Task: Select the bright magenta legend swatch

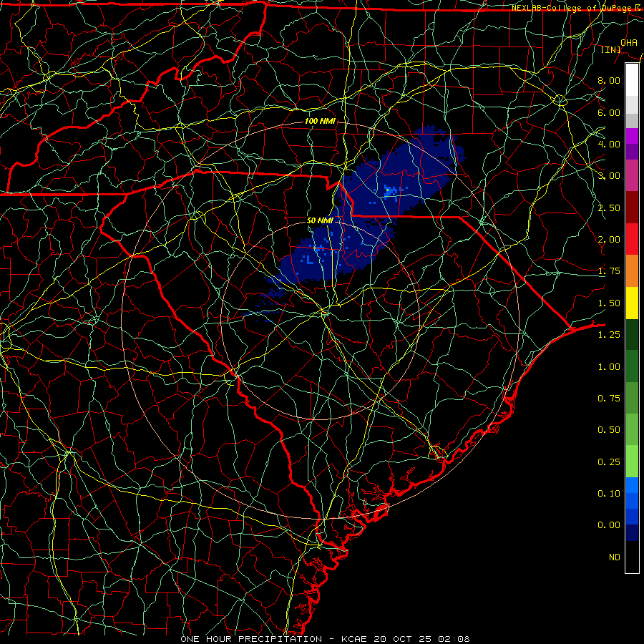Action: click(x=632, y=136)
